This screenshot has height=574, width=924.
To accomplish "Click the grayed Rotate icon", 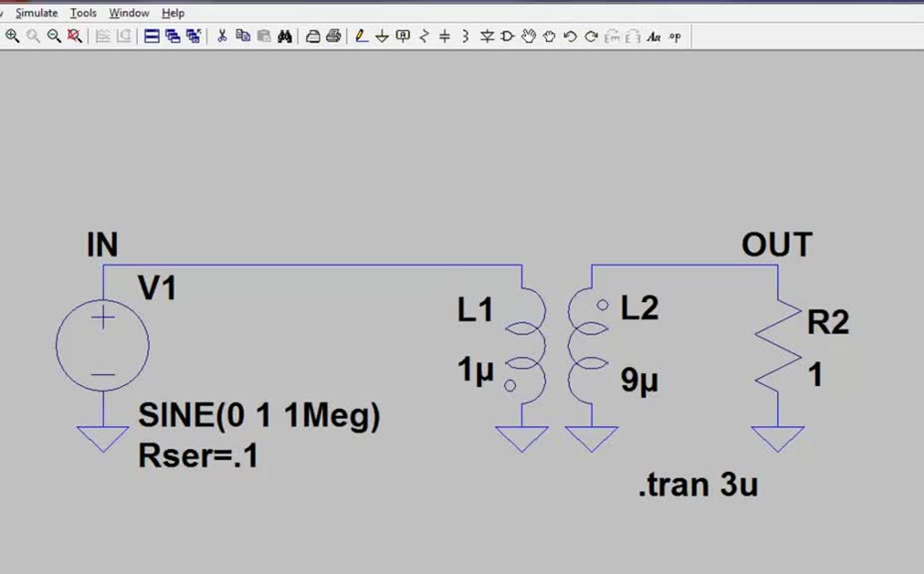I will [x=613, y=37].
